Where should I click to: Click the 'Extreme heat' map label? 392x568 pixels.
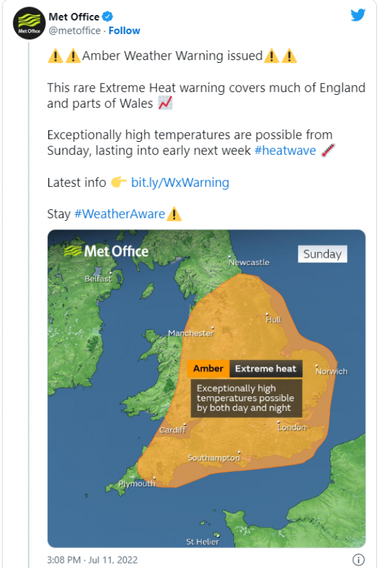point(265,369)
